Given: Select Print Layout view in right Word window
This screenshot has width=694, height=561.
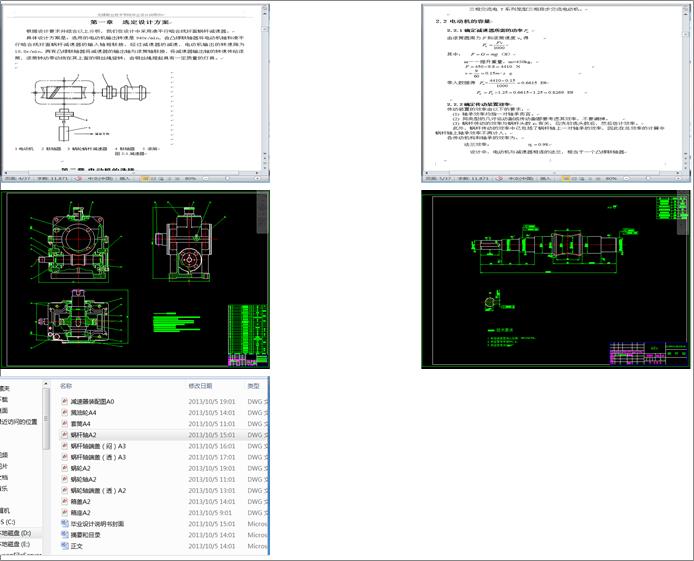Looking at the screenshot, I should coord(566,178).
